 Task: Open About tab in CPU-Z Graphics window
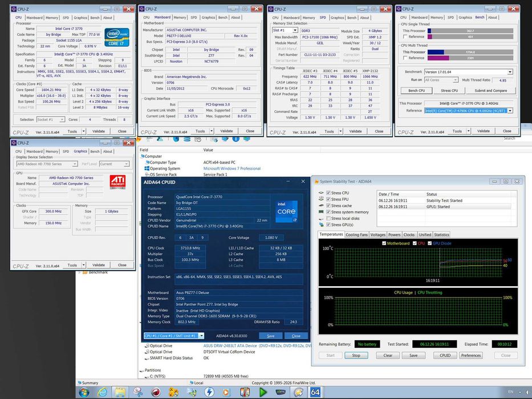click(x=108, y=152)
